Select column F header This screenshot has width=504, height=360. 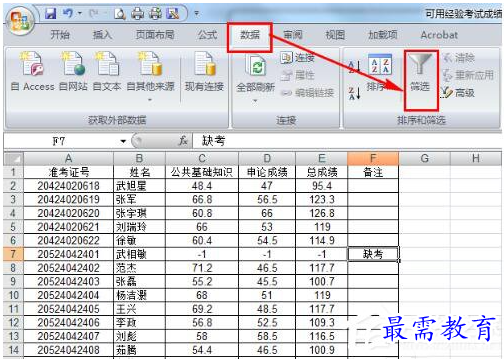[373, 159]
